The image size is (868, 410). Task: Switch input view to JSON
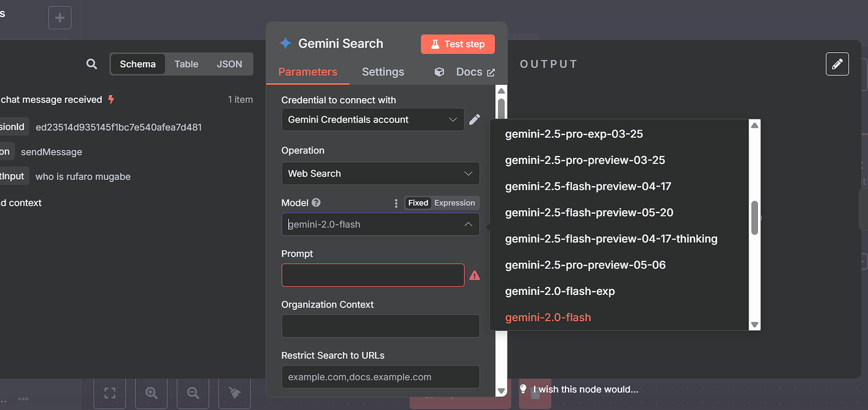(x=229, y=64)
